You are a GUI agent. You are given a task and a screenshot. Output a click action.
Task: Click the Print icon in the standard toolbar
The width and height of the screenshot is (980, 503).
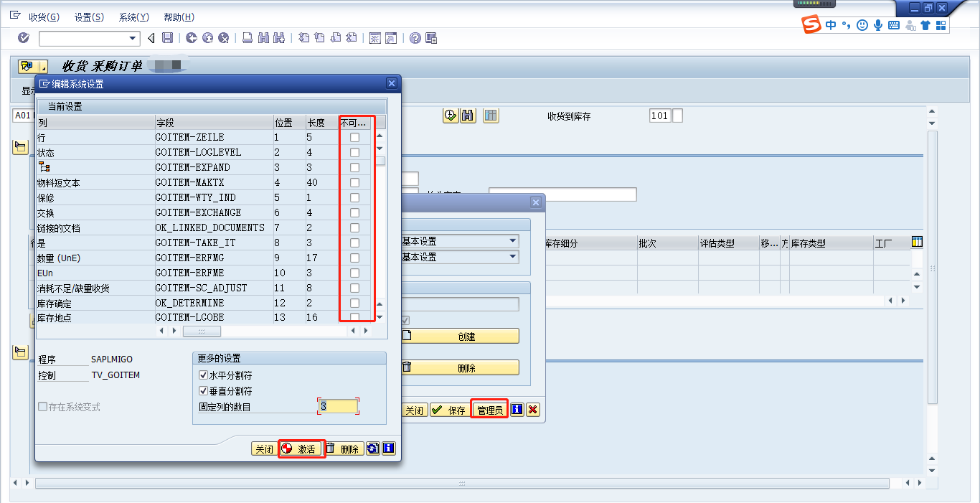click(246, 37)
